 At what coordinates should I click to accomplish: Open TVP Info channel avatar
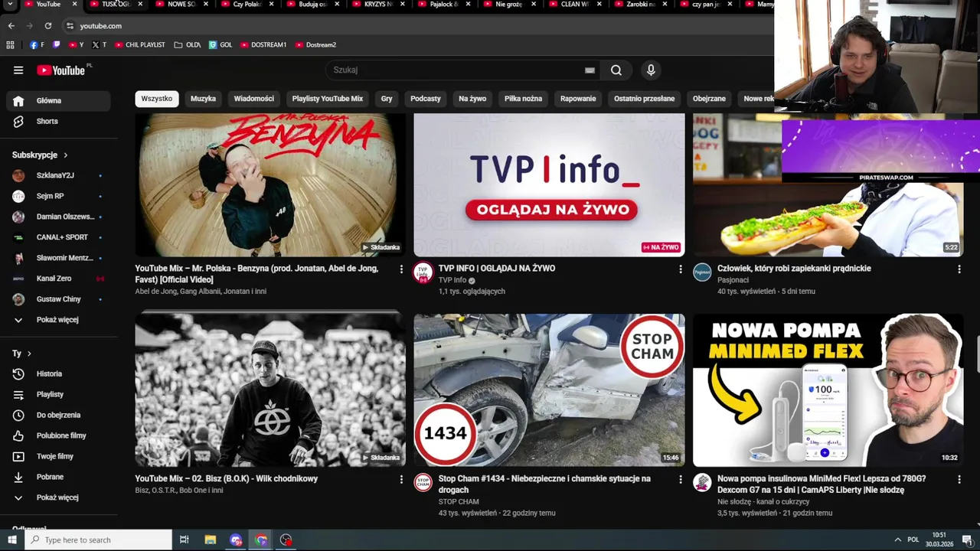[x=423, y=273]
